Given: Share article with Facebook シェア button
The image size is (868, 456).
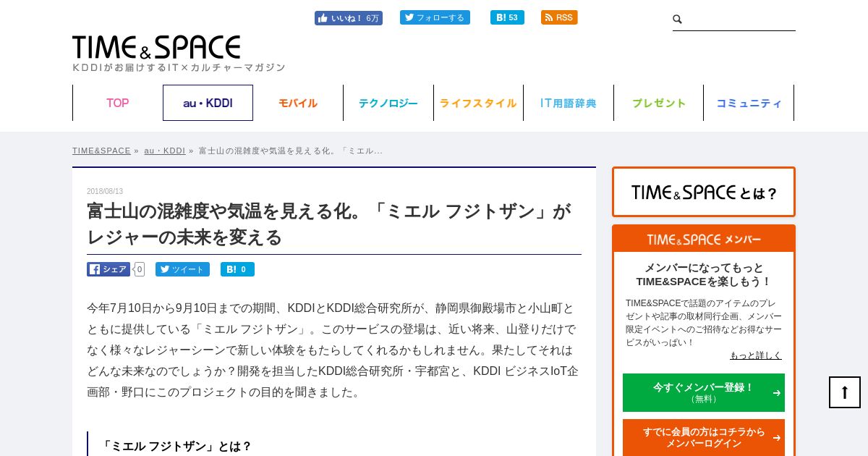Looking at the screenshot, I should click(x=109, y=269).
